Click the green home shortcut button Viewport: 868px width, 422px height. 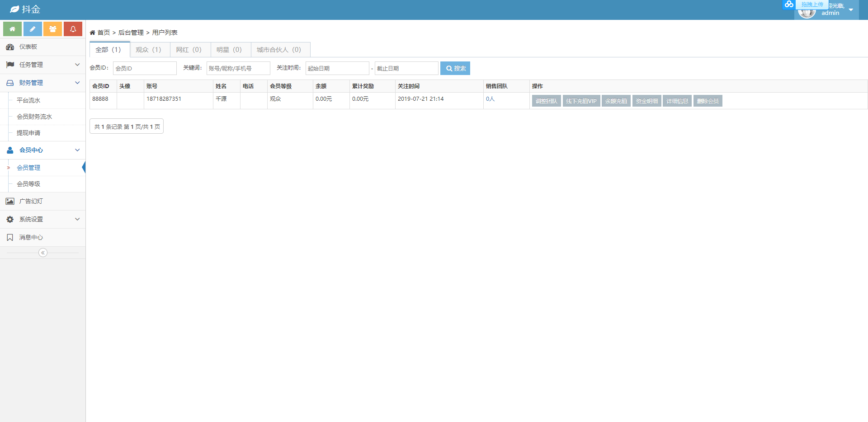tap(12, 29)
